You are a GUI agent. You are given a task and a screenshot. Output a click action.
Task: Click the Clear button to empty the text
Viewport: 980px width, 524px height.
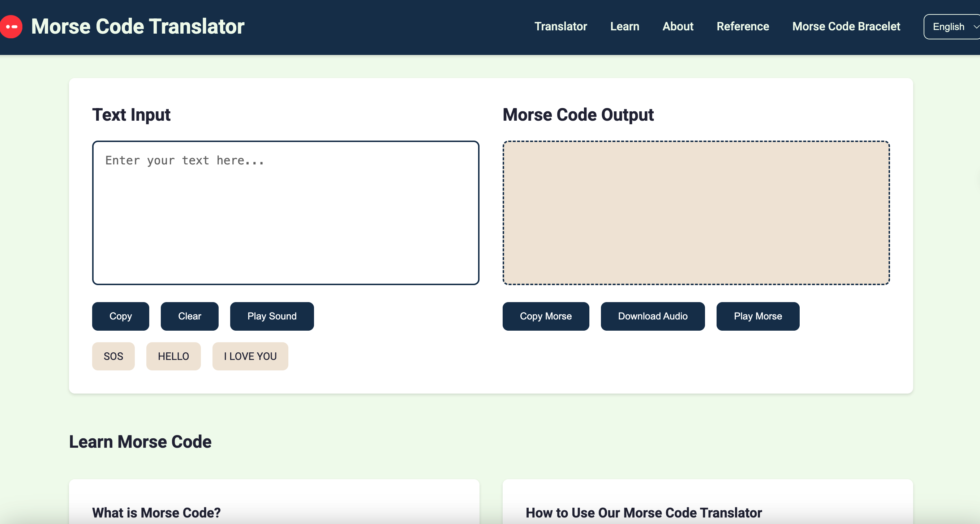[x=189, y=316]
